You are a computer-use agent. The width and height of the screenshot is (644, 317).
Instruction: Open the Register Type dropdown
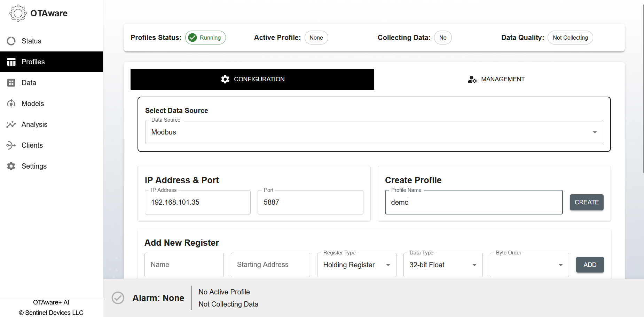pyautogui.click(x=356, y=265)
